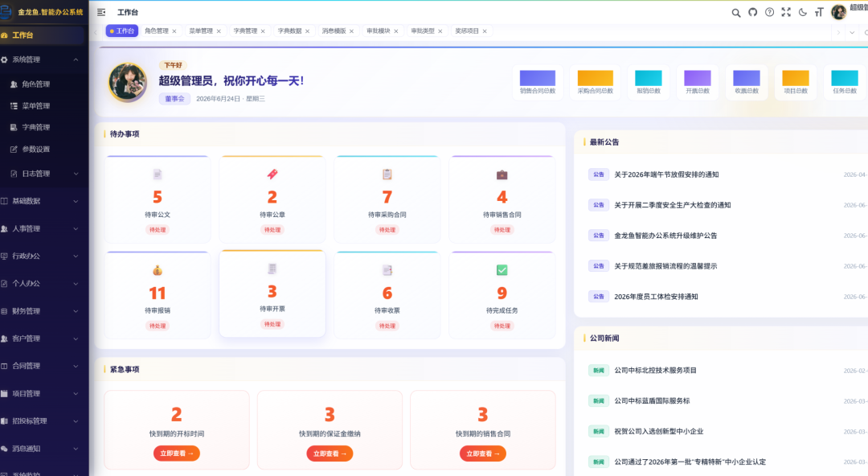Close the 字典管理 tab
Screen dimensions: 868x476
263,31
